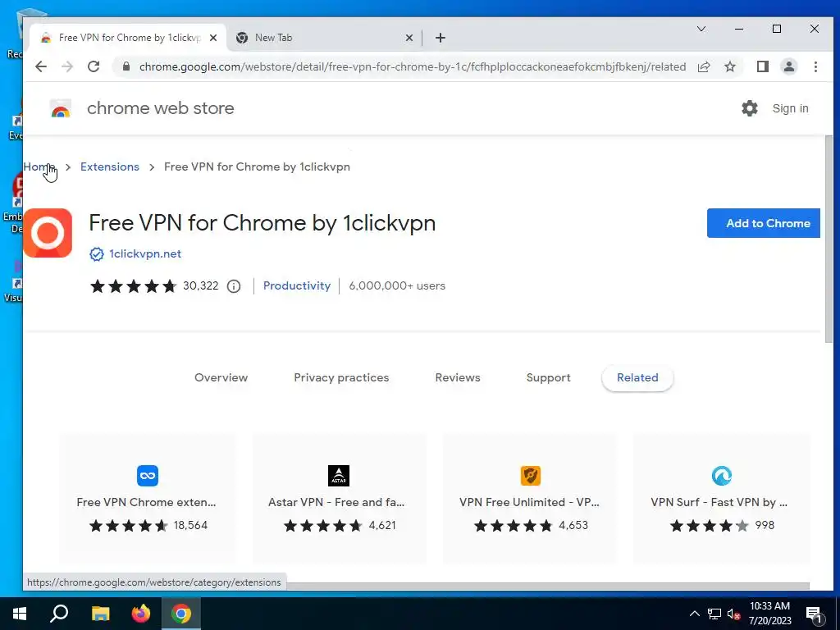The height and width of the screenshot is (630, 840).
Task: Launch Firefox from the taskbar
Action: tap(141, 614)
